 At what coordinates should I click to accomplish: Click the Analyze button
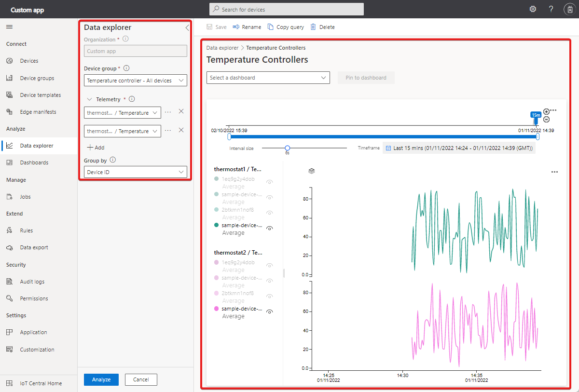(x=101, y=379)
